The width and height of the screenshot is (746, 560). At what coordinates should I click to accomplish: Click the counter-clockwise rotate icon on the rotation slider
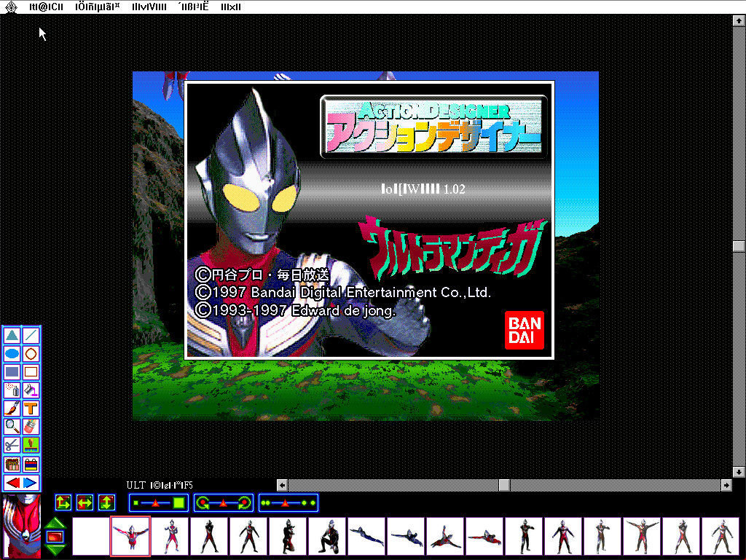click(203, 503)
